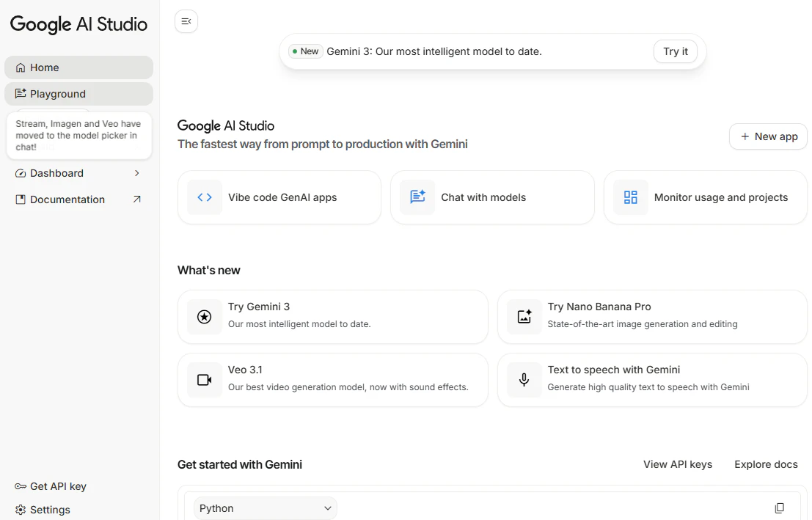Click the microphone icon for Text to speech
812x520 pixels.
pos(524,380)
